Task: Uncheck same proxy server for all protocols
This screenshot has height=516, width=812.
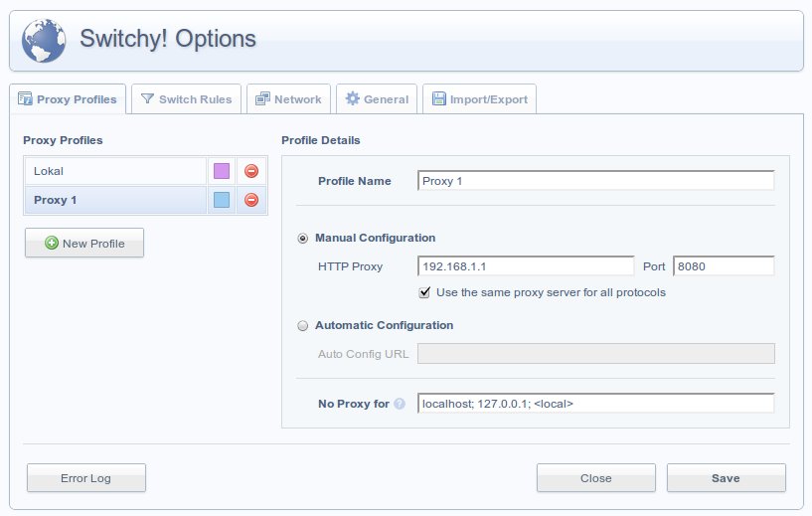Action: 425,292
